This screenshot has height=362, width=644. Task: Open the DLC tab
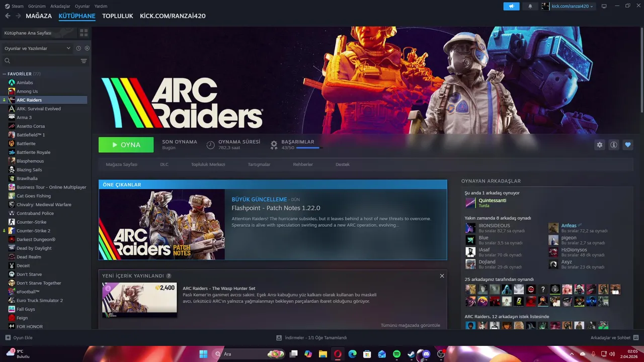point(164,164)
